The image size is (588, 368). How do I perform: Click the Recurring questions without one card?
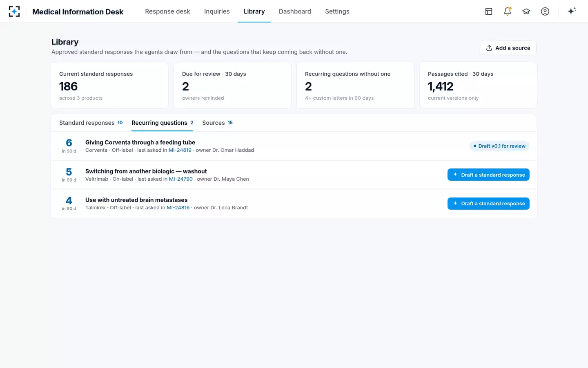coord(355,85)
